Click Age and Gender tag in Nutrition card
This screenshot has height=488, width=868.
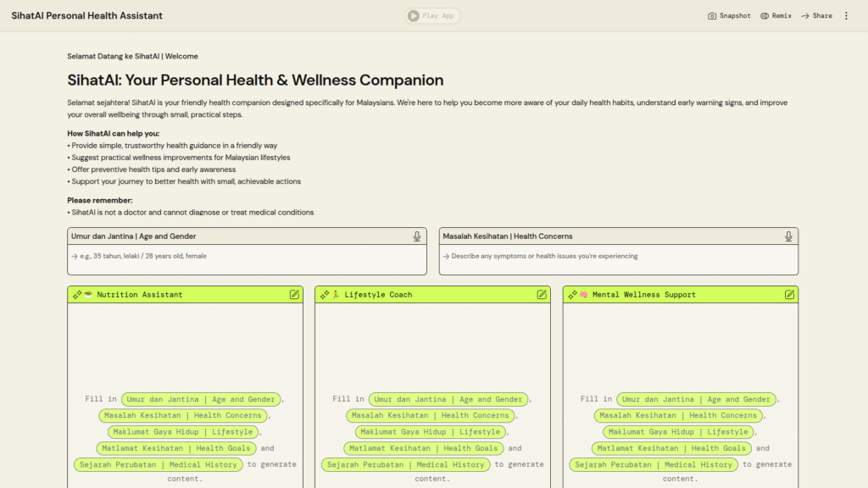pos(202,399)
